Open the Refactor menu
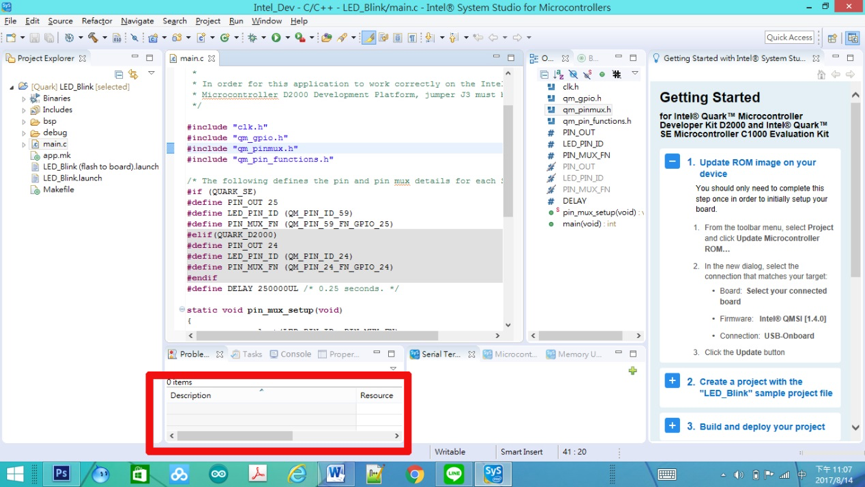Image resolution: width=865 pixels, height=487 pixels. [97, 21]
